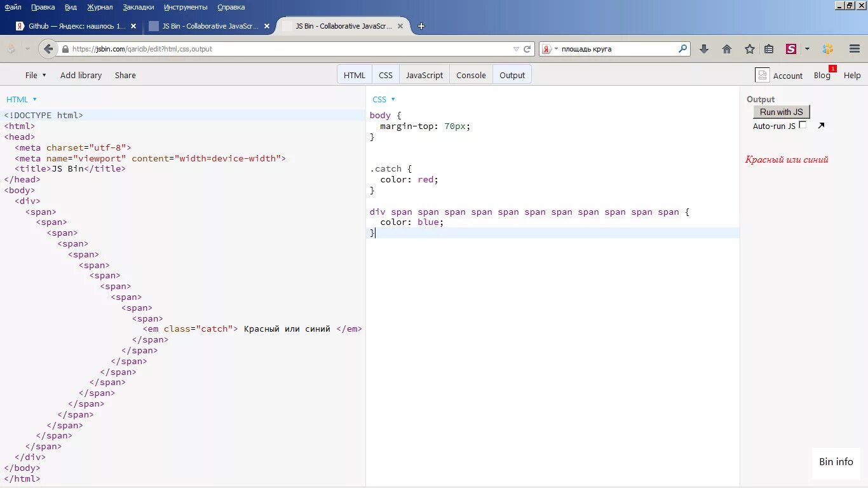This screenshot has height=488, width=868.
Task: Pop out output with arrow icon
Action: click(x=821, y=126)
